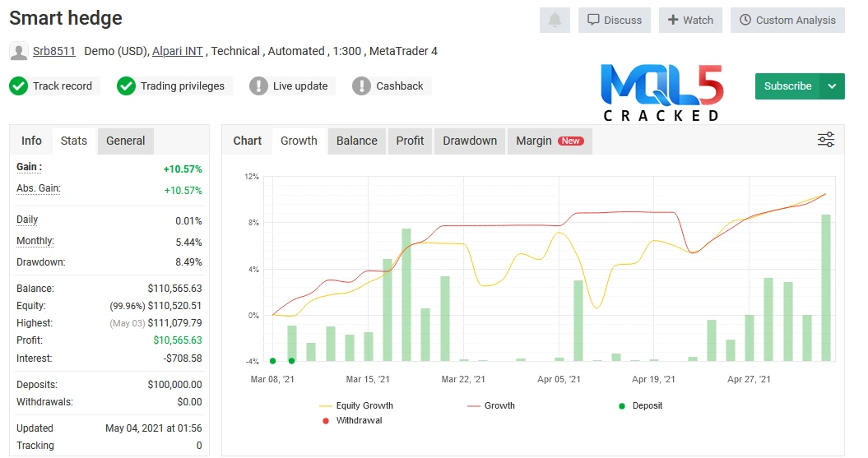Click the tallest rightmost green bar
Screen dimensions: 868x458
coord(826,288)
